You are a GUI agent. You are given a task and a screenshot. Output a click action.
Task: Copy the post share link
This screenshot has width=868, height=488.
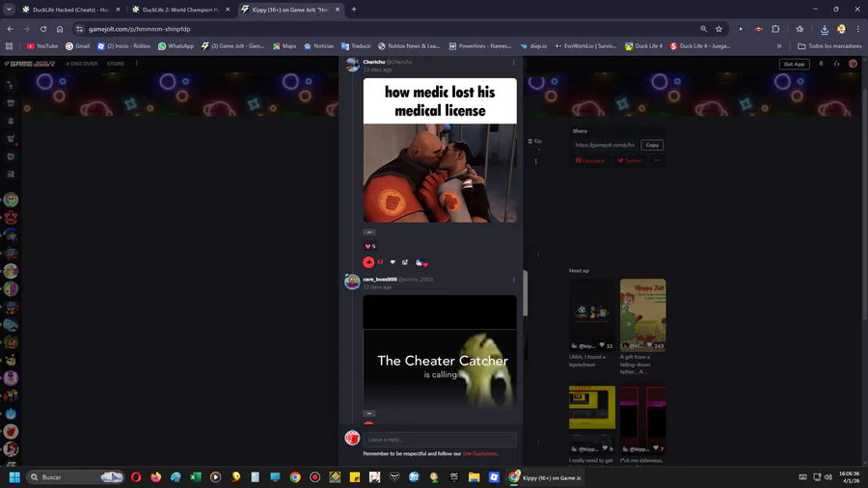click(652, 145)
